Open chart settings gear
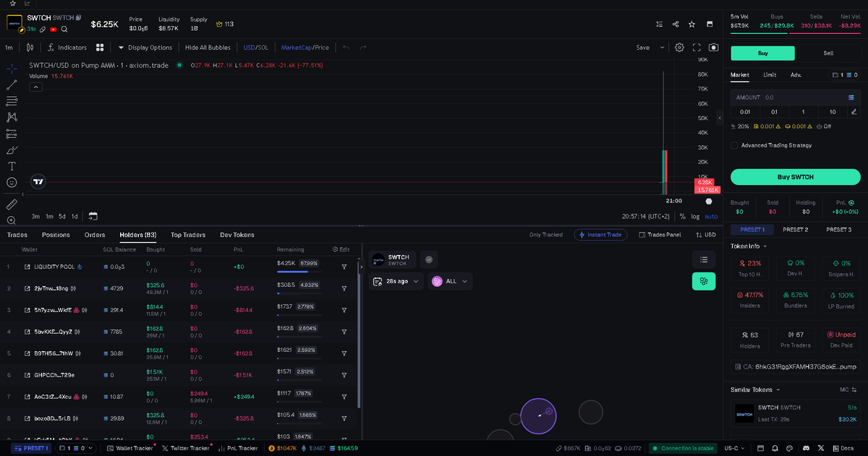The height and width of the screenshot is (456, 868). pyautogui.click(x=679, y=48)
